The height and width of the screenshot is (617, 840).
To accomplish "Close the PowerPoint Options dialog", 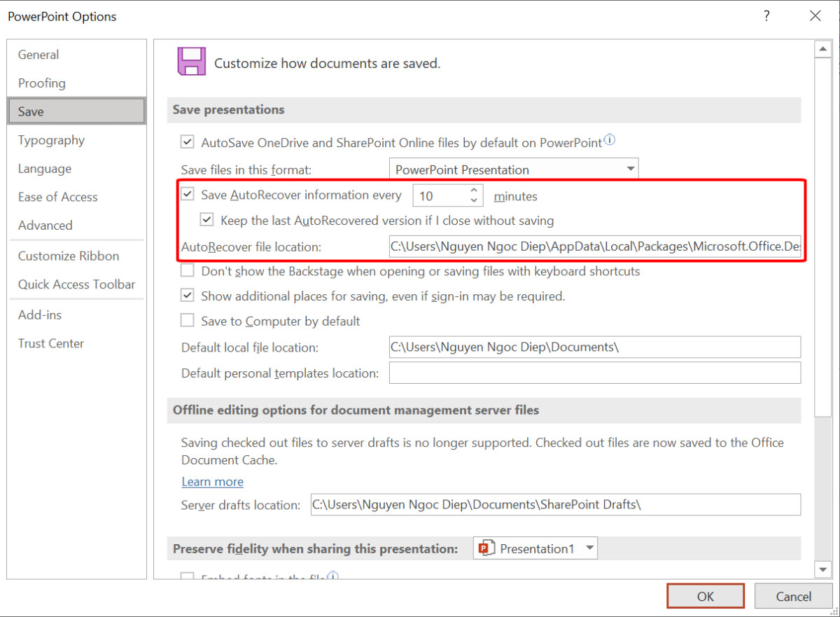I will (815, 16).
